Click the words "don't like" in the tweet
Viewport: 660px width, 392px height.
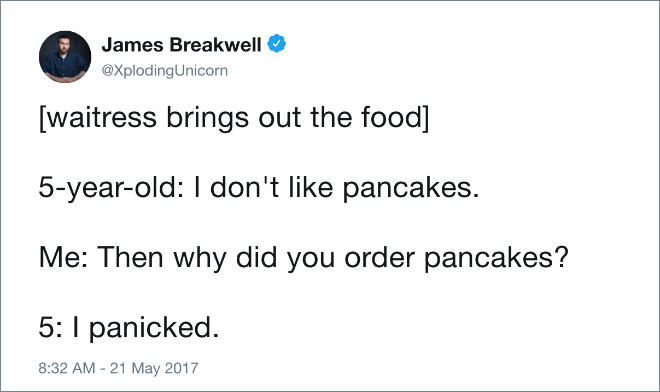pyautogui.click(x=271, y=187)
